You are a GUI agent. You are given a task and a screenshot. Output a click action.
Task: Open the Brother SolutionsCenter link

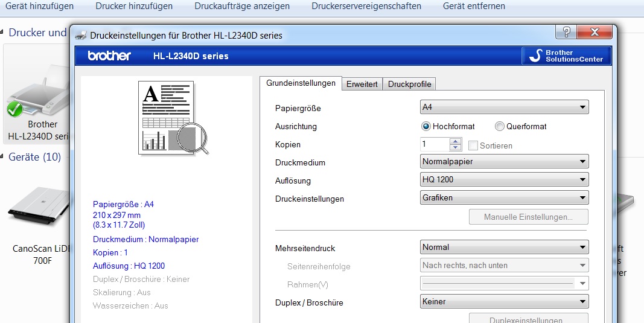tap(566, 56)
